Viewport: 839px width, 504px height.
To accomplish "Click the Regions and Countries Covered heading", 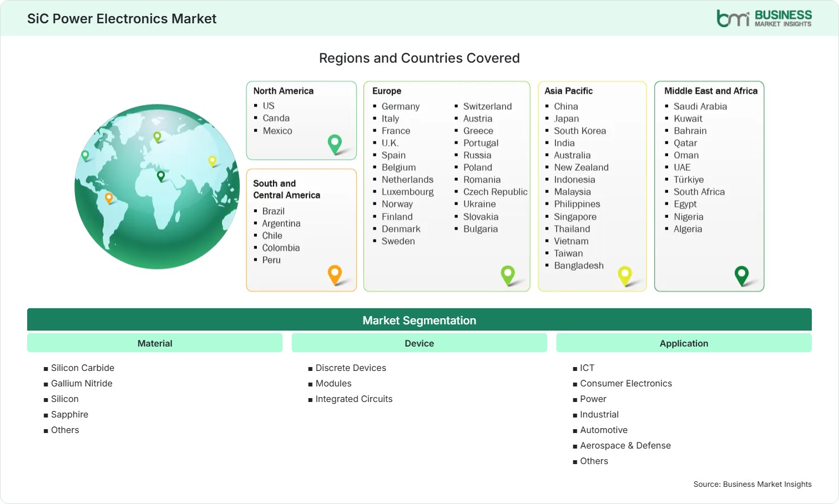I will pos(419,58).
